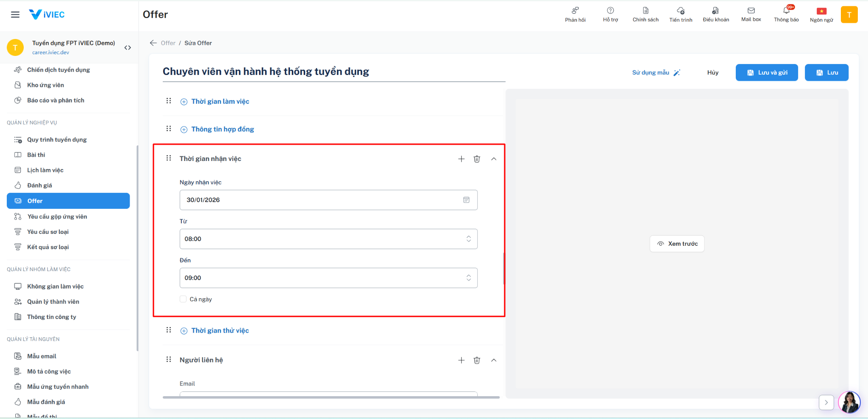868x419 pixels.
Task: Open the date picker calendar icon
Action: 466,200
